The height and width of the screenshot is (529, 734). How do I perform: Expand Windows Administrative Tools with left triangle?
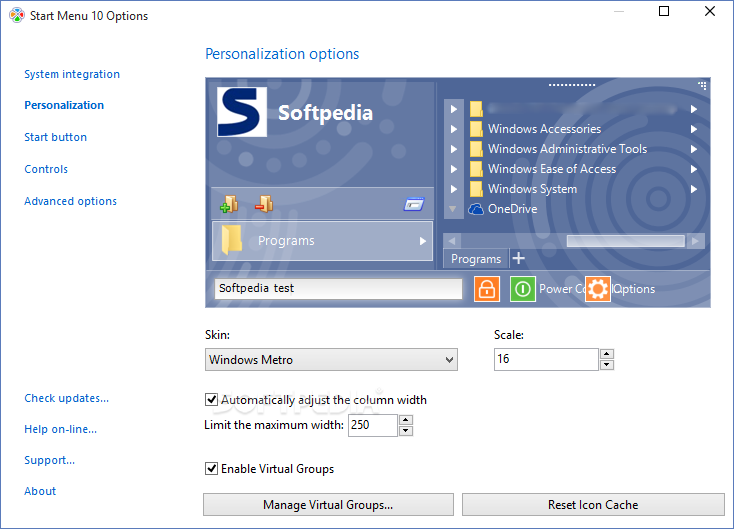pyautogui.click(x=454, y=149)
